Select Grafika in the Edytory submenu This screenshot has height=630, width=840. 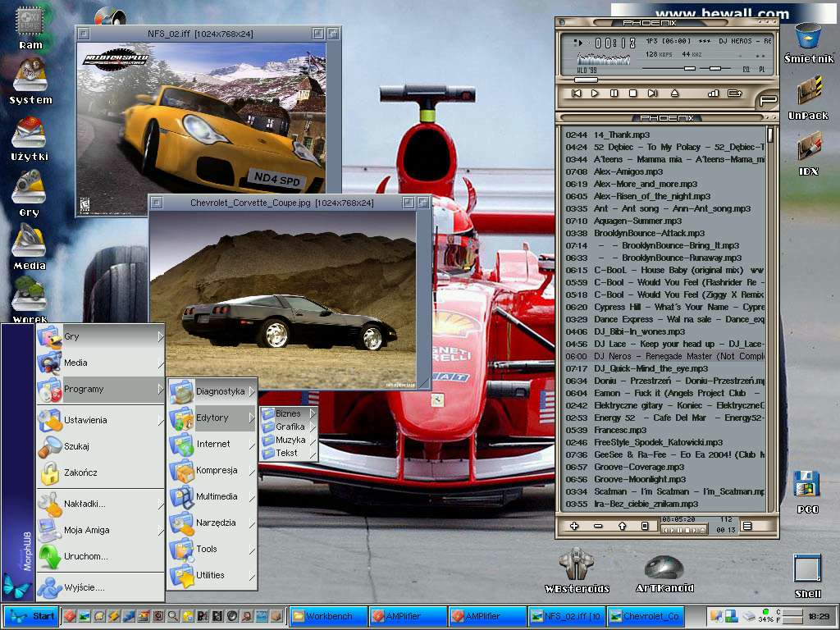pyautogui.click(x=290, y=427)
